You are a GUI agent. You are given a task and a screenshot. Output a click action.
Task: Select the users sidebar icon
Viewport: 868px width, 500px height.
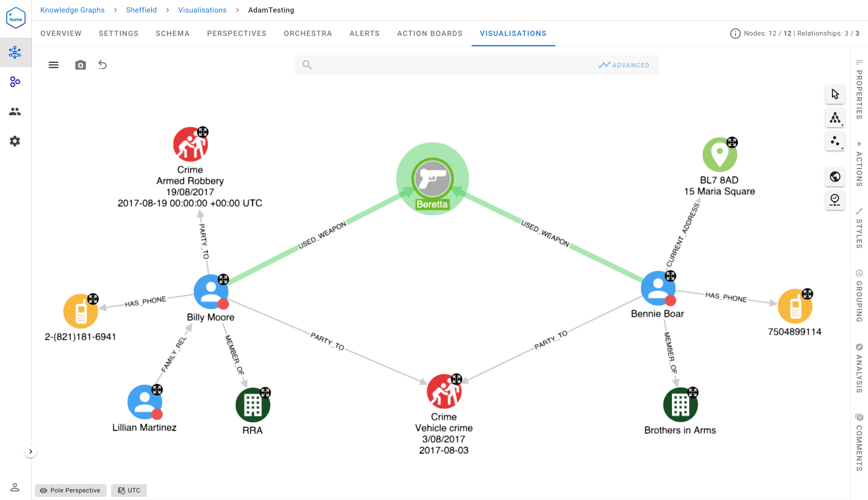pyautogui.click(x=15, y=111)
